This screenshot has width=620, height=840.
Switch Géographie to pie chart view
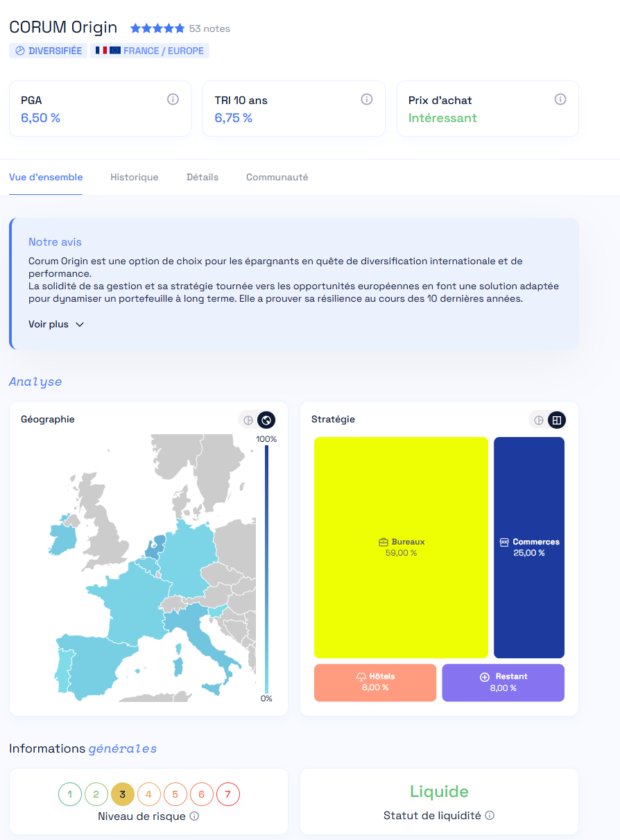[x=248, y=420]
